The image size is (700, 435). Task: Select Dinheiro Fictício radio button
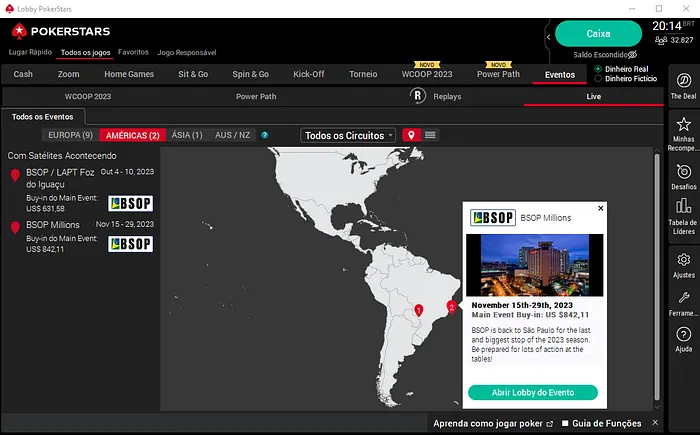click(x=598, y=79)
